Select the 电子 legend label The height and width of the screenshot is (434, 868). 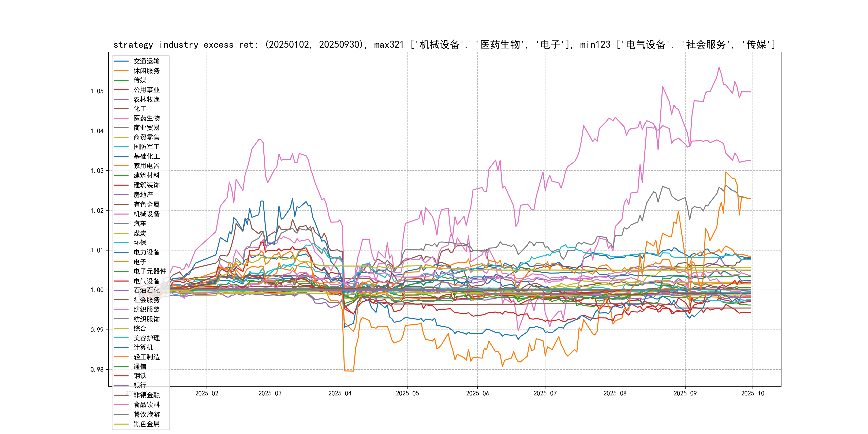click(140, 262)
